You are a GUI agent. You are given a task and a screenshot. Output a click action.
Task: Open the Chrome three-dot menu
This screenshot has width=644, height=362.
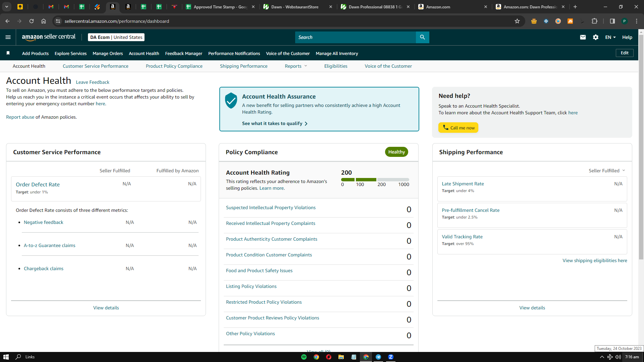(637, 21)
